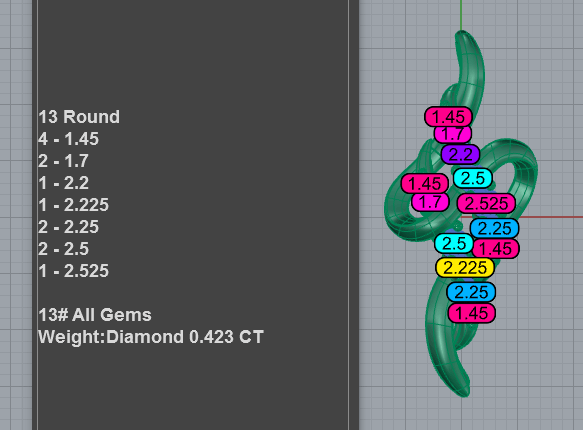583x430 pixels.
Task: Click the '2 - 2.25' report line
Action: click(x=68, y=227)
